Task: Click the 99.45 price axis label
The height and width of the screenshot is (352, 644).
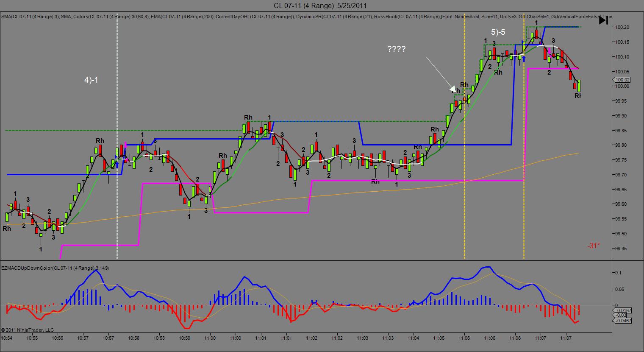Action: (x=622, y=249)
